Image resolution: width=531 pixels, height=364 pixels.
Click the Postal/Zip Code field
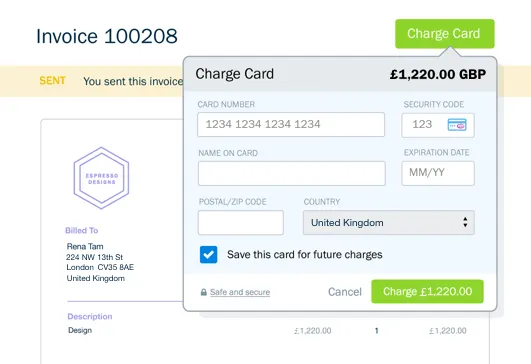tap(241, 222)
